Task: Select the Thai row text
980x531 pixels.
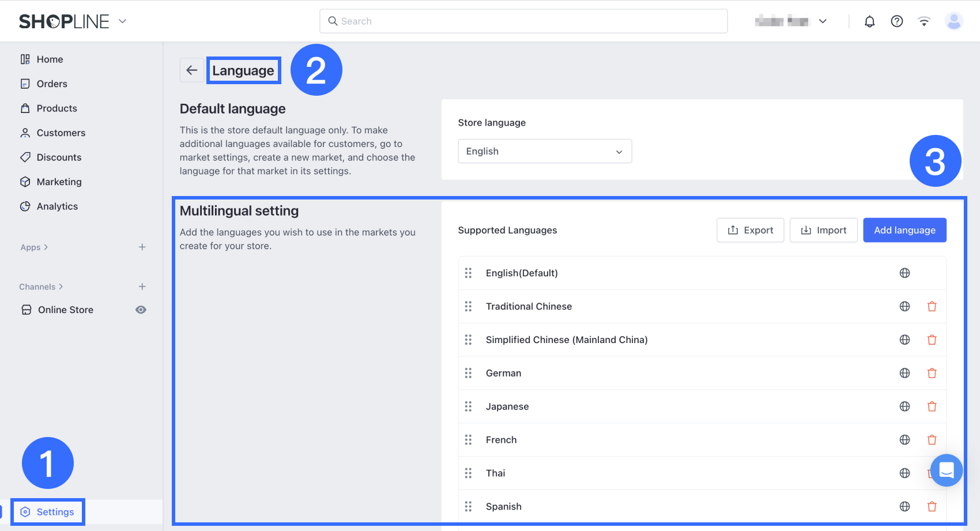Action: [x=495, y=473]
